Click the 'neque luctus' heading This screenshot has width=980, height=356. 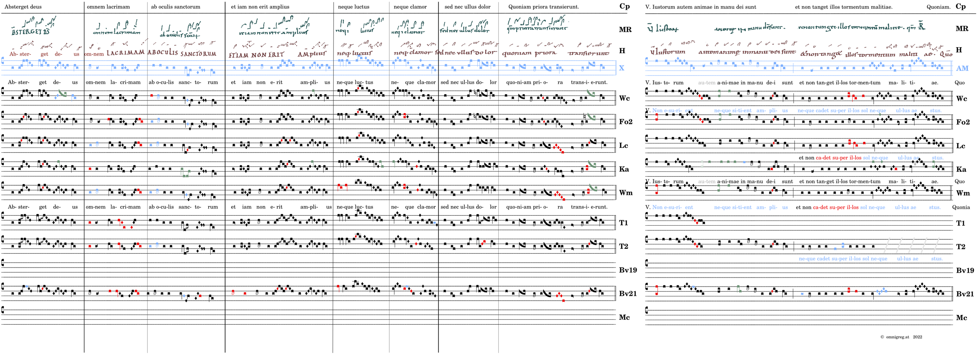353,7
